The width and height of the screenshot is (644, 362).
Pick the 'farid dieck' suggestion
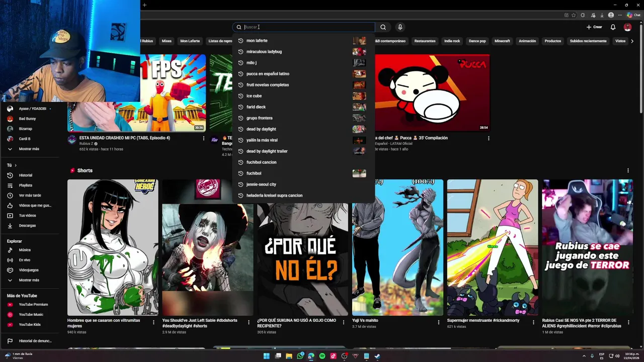pos(303,107)
